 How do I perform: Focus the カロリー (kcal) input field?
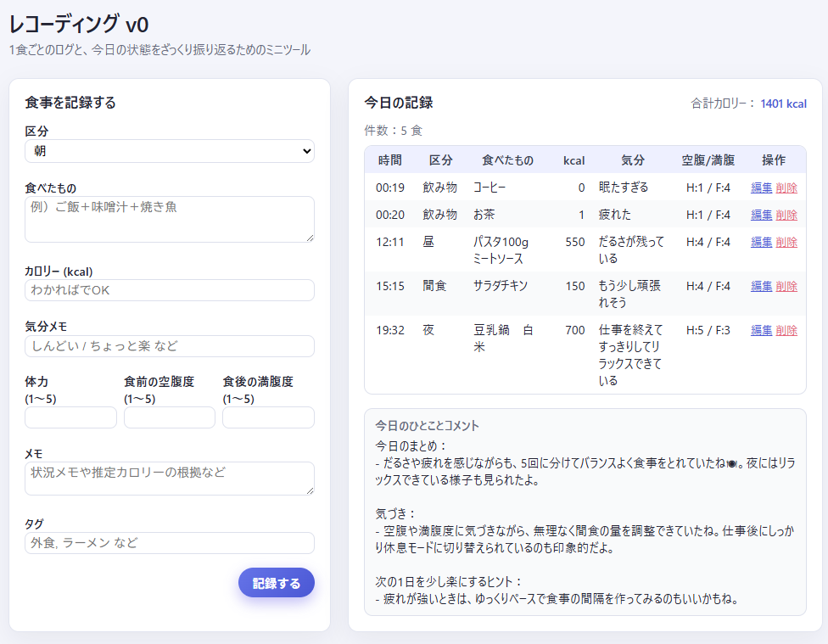click(170, 290)
